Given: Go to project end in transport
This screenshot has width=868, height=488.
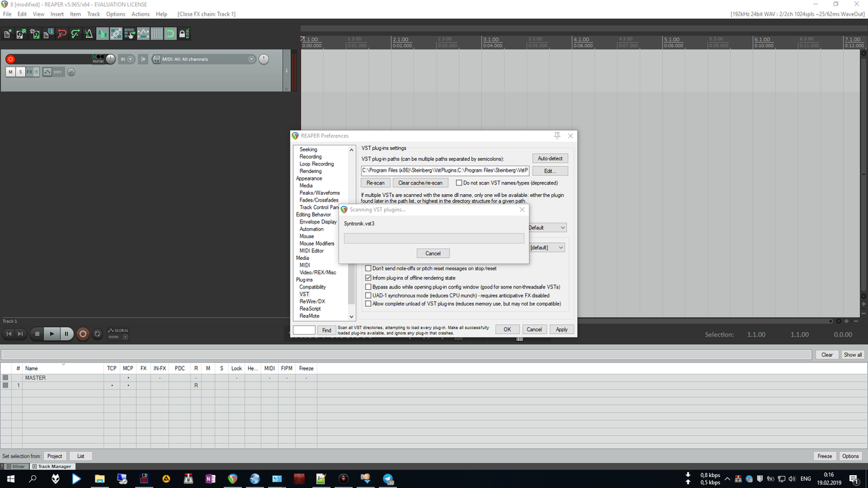Looking at the screenshot, I should click(x=20, y=334).
